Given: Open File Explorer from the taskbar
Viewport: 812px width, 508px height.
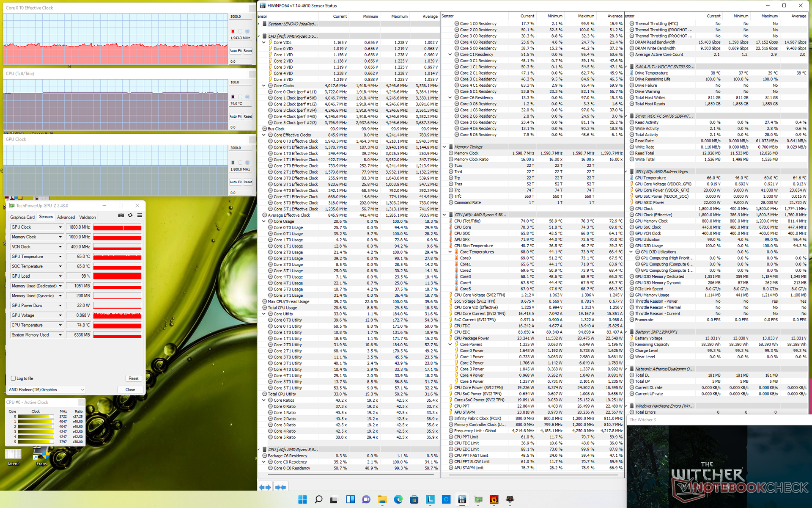Looking at the screenshot, I should [x=382, y=500].
